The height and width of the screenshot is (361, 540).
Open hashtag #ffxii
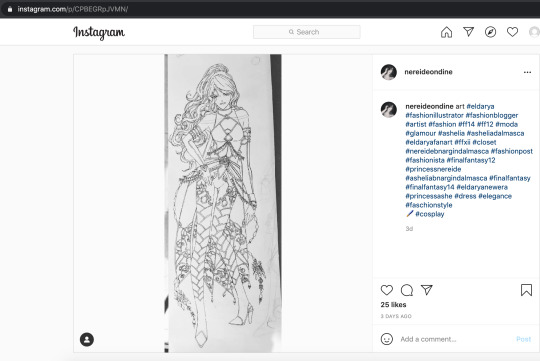(462, 142)
